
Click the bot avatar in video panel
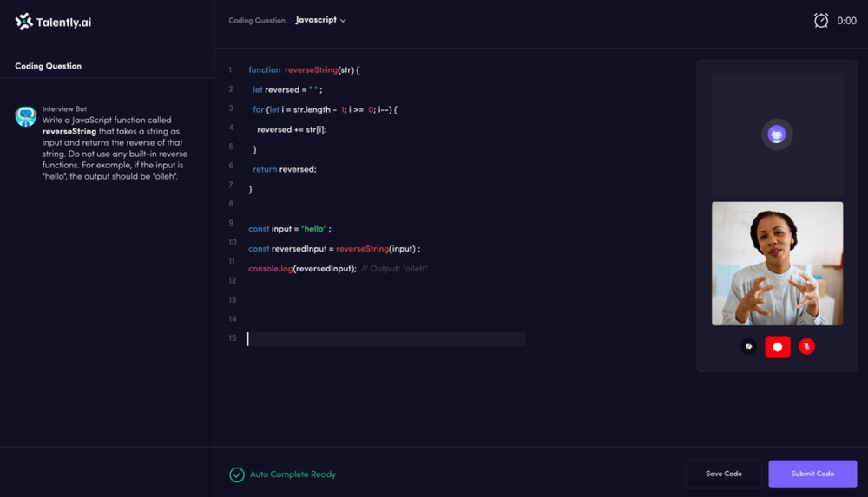click(777, 134)
